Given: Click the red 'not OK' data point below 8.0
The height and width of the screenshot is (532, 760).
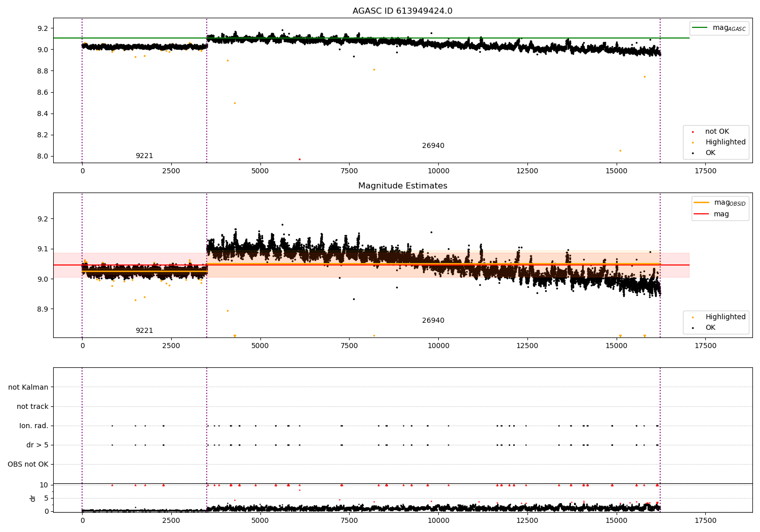Looking at the screenshot, I should (299, 159).
